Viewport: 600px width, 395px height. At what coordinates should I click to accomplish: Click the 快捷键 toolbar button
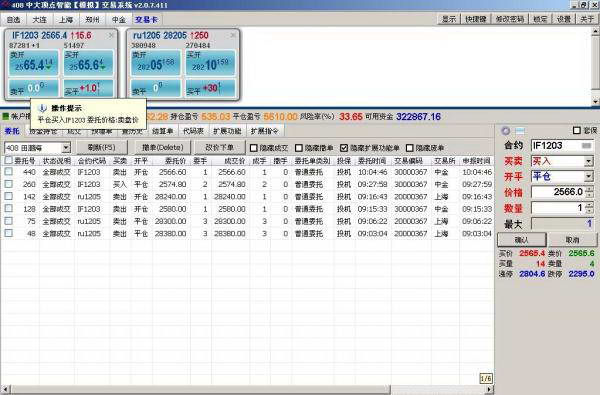click(475, 19)
